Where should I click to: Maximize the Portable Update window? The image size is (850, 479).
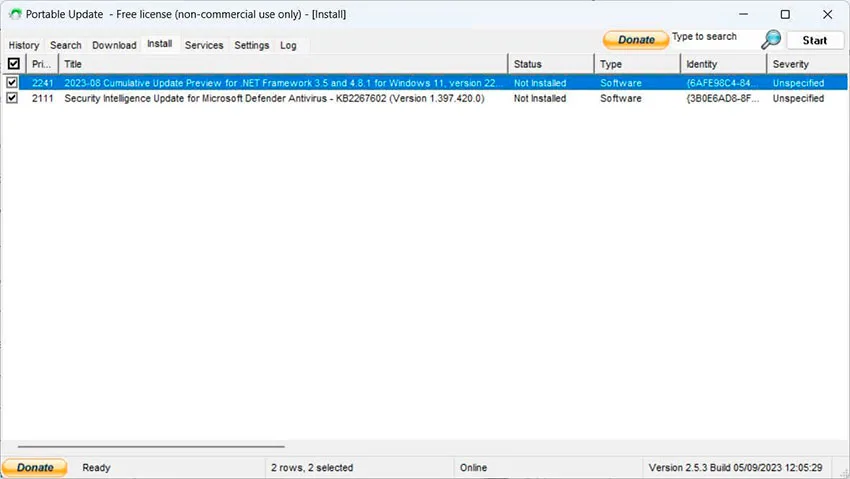coord(785,14)
